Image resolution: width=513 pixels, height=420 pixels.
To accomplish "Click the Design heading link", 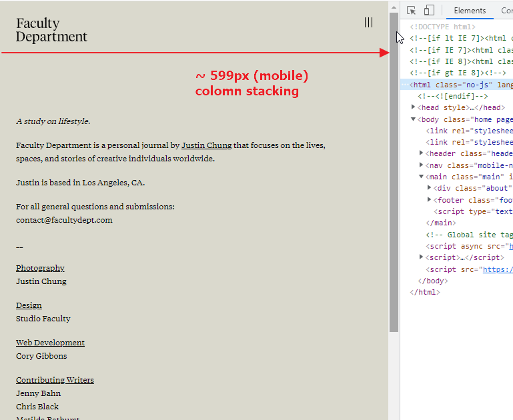I will click(29, 305).
